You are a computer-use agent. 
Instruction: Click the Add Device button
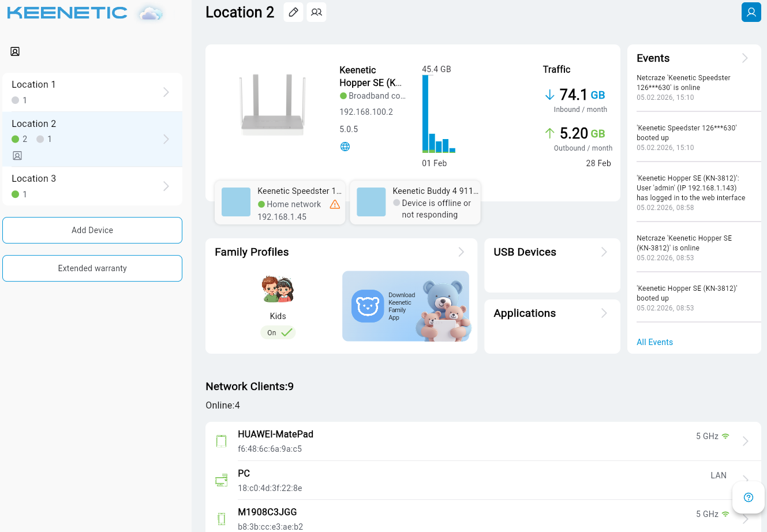[x=92, y=230]
